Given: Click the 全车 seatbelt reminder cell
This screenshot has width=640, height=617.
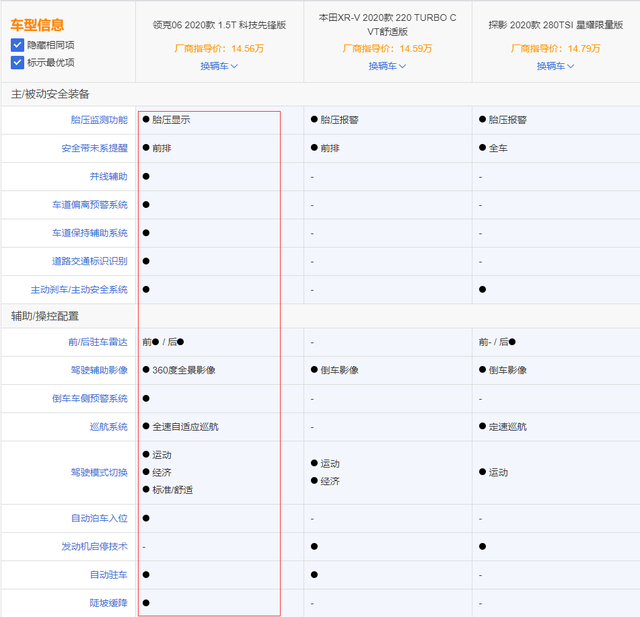Looking at the screenshot, I should pos(493,148).
